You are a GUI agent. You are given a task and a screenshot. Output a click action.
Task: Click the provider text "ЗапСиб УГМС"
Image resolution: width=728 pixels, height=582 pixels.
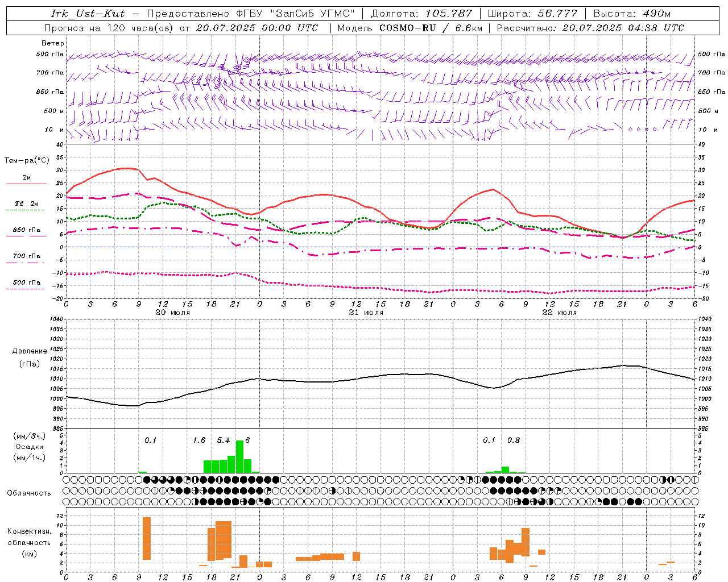pos(313,14)
